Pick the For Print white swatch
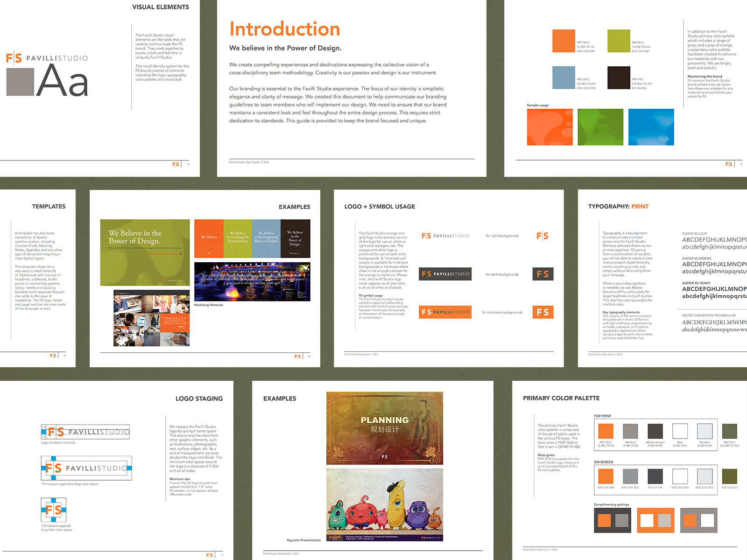The width and height of the screenshot is (747, 560). click(x=680, y=431)
